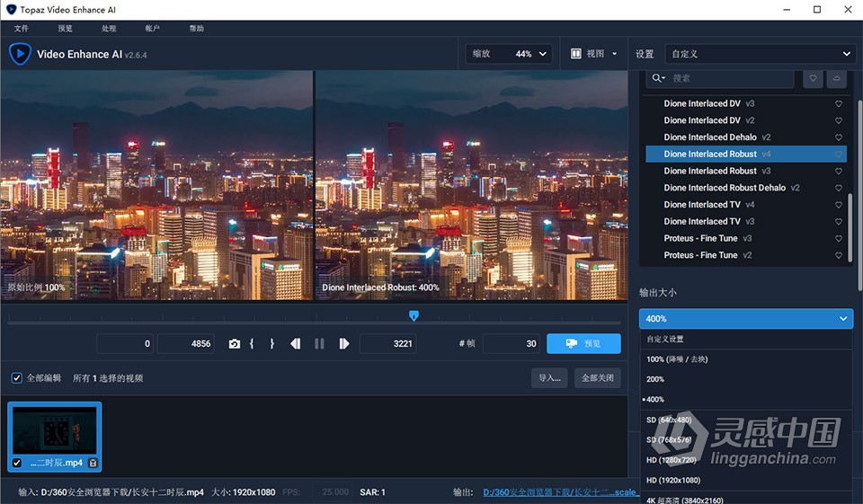Favorite Dione Interlaced DV v3
This screenshot has height=504, width=863.
[838, 103]
